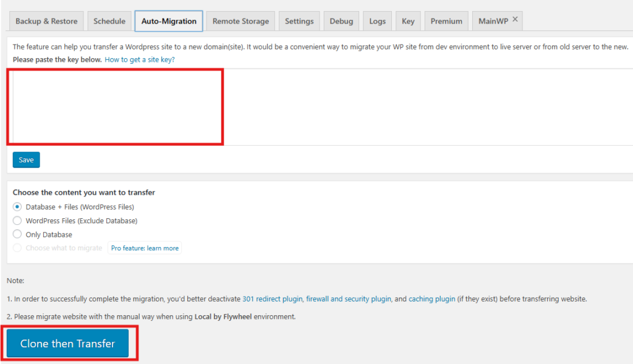This screenshot has width=633, height=364.
Task: Select Database + Files (WordPress Files) option
Action: pyautogui.click(x=17, y=207)
